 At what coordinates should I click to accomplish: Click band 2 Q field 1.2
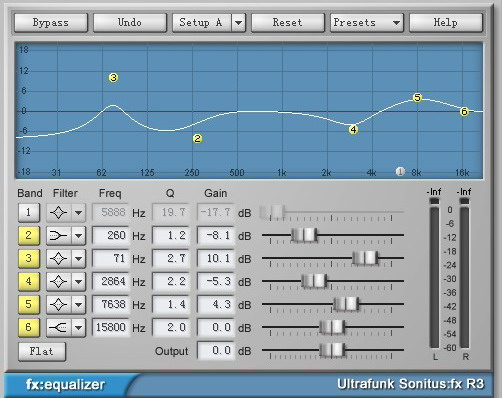point(171,236)
